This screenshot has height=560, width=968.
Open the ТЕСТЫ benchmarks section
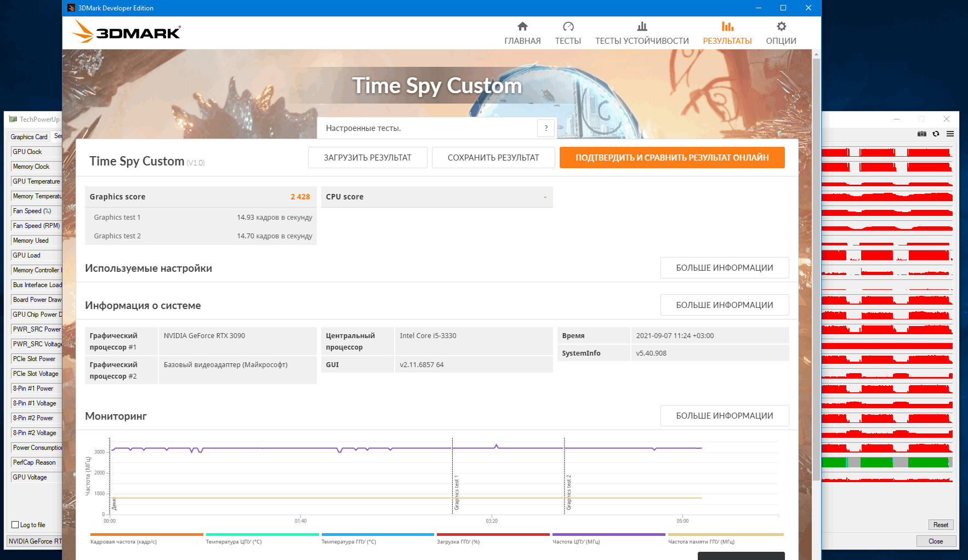(568, 33)
